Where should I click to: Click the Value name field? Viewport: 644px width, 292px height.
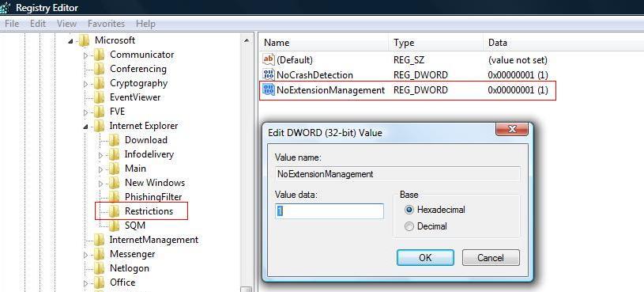tap(397, 174)
